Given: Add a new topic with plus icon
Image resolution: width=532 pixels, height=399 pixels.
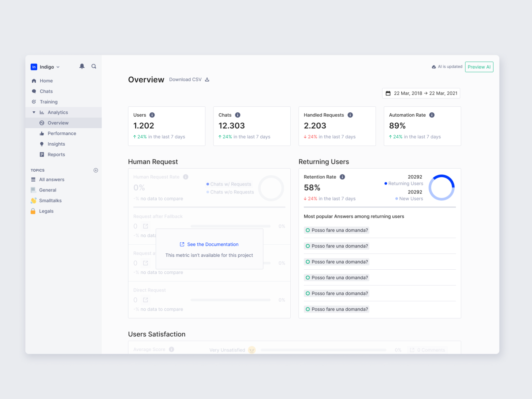Looking at the screenshot, I should coord(96,170).
